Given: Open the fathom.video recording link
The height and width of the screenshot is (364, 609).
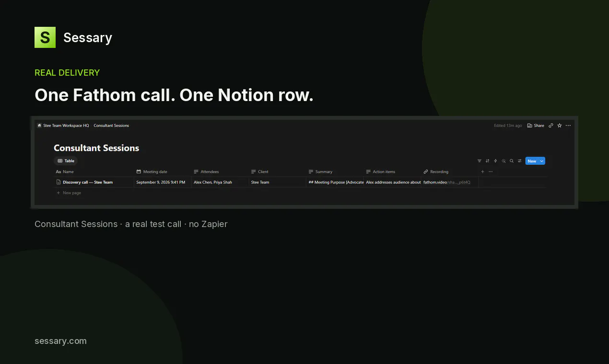Looking at the screenshot, I should 447,182.
